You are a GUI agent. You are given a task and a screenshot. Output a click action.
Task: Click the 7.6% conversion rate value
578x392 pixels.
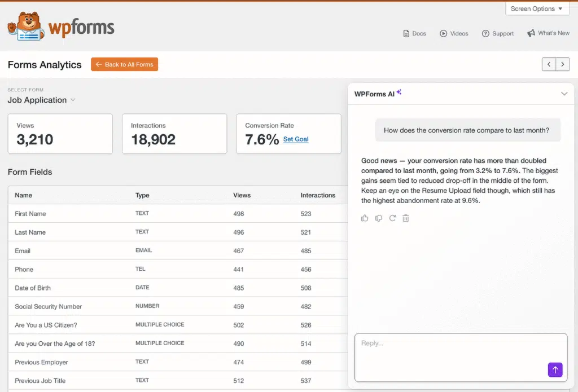click(262, 140)
